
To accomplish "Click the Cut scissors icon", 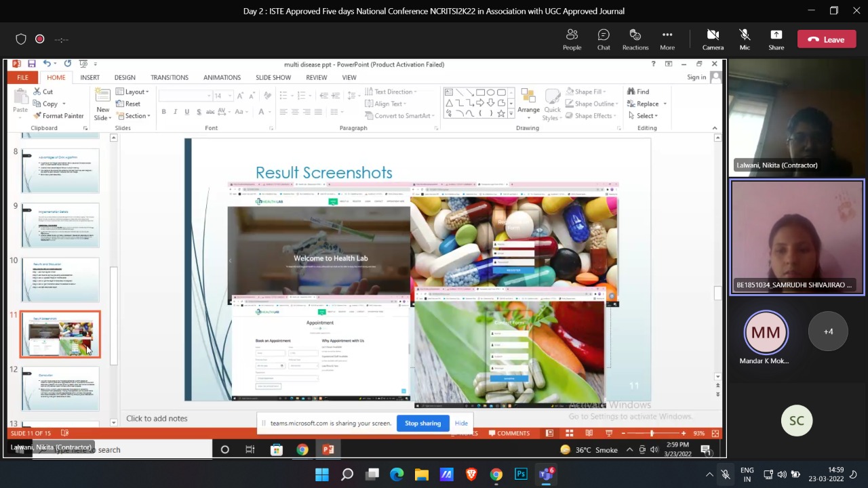I will (x=38, y=91).
